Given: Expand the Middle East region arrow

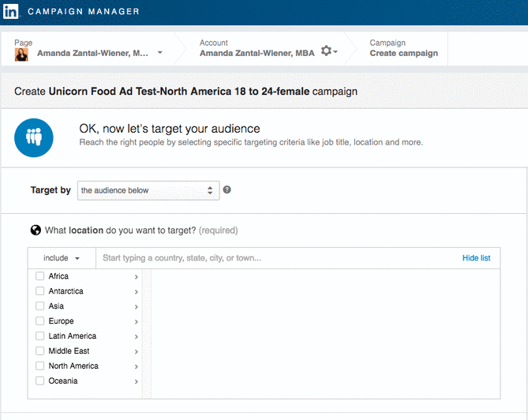Looking at the screenshot, I should pos(136,352).
